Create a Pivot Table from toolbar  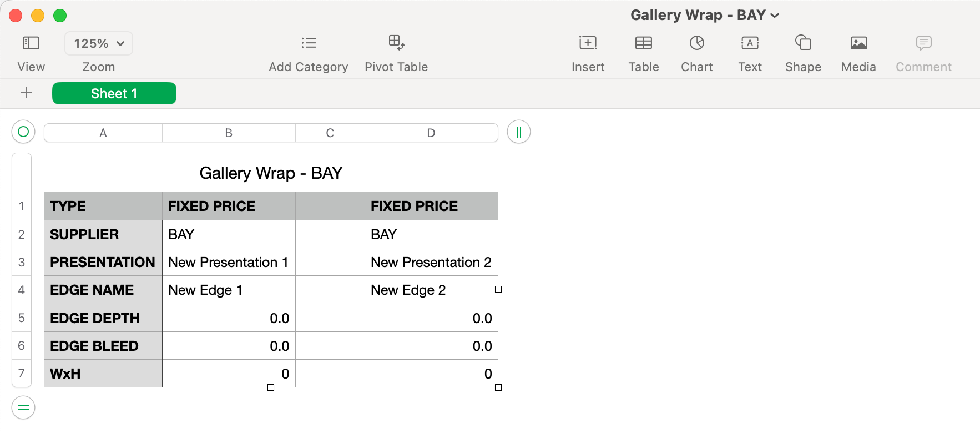click(396, 43)
